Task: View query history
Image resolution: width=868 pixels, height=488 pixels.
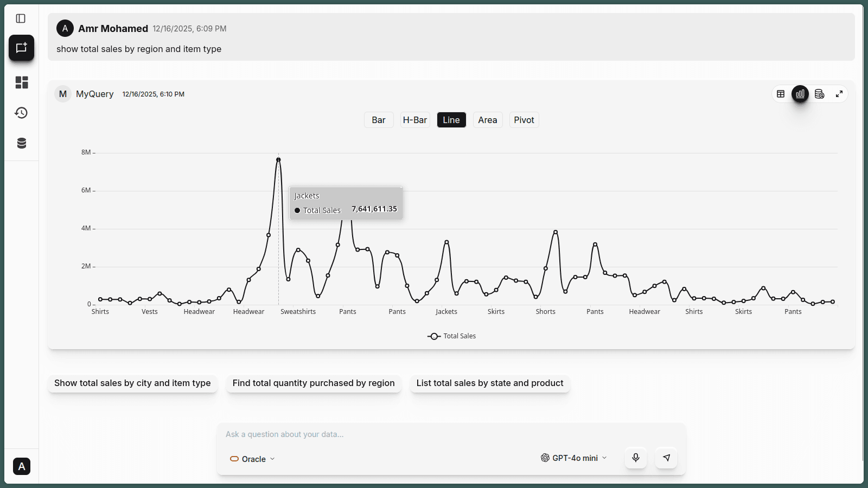Action: 22,113
